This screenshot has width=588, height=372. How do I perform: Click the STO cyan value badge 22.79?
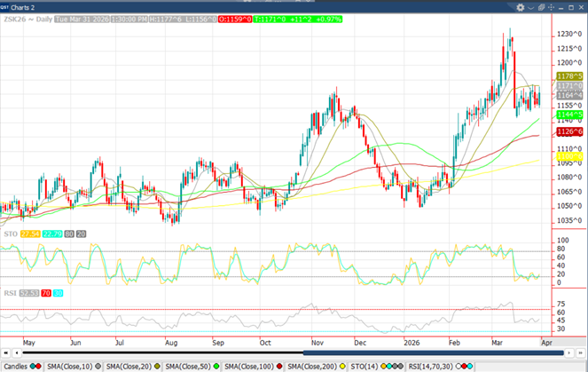(53, 233)
